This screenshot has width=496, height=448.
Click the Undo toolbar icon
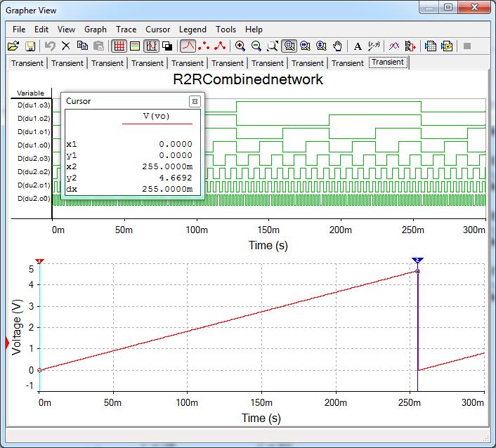tap(50, 46)
